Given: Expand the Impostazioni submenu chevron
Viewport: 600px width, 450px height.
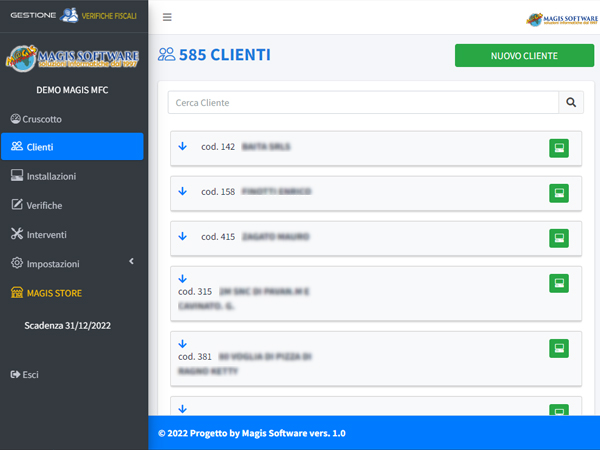Looking at the screenshot, I should [x=132, y=261].
